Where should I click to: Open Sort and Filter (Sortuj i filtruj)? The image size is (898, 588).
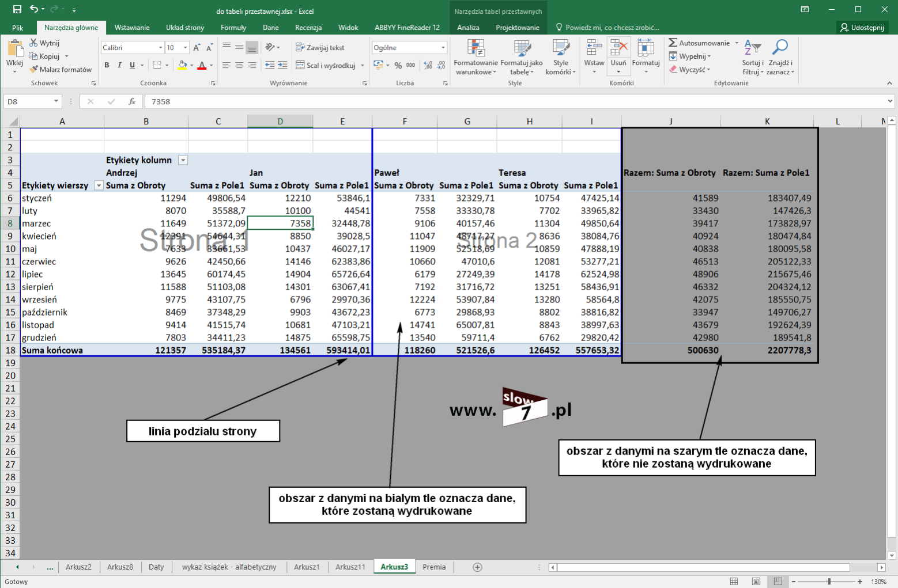[753, 57]
